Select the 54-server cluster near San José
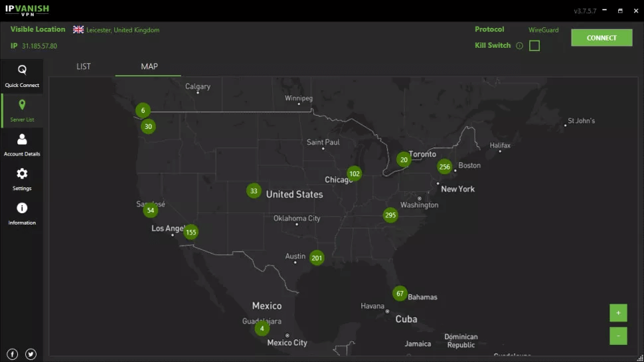This screenshot has height=362, width=644. [x=151, y=211]
